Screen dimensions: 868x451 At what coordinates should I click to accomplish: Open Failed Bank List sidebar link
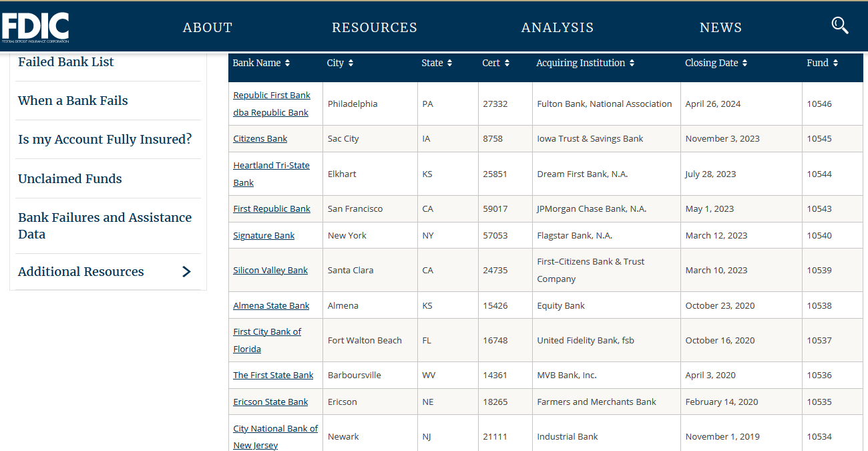[66, 62]
